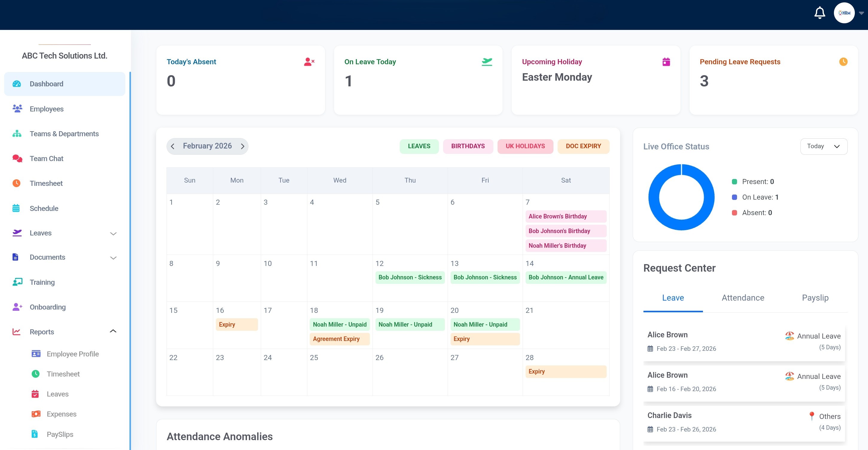Open the Team Chat sidebar icon

(x=17, y=158)
